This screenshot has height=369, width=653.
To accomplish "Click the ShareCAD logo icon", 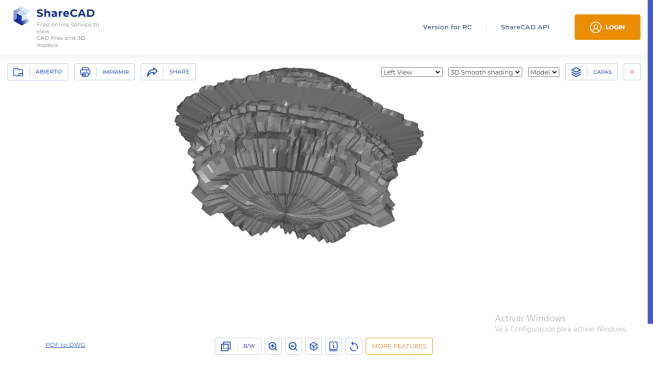I will point(21,16).
